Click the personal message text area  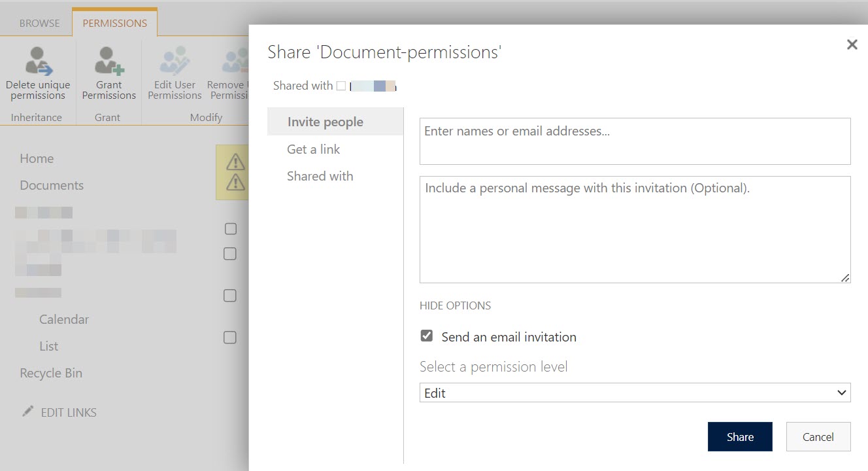tap(635, 229)
